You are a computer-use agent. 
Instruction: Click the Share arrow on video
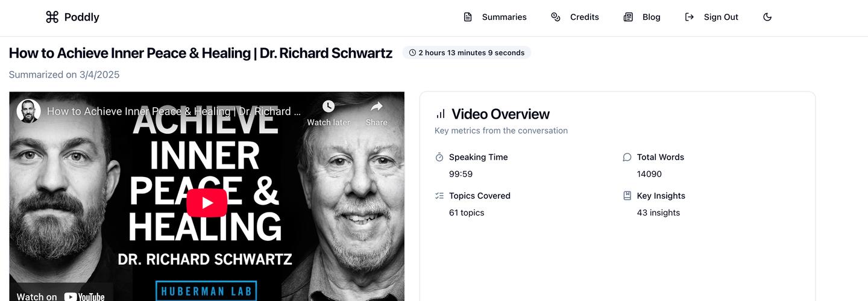(377, 107)
